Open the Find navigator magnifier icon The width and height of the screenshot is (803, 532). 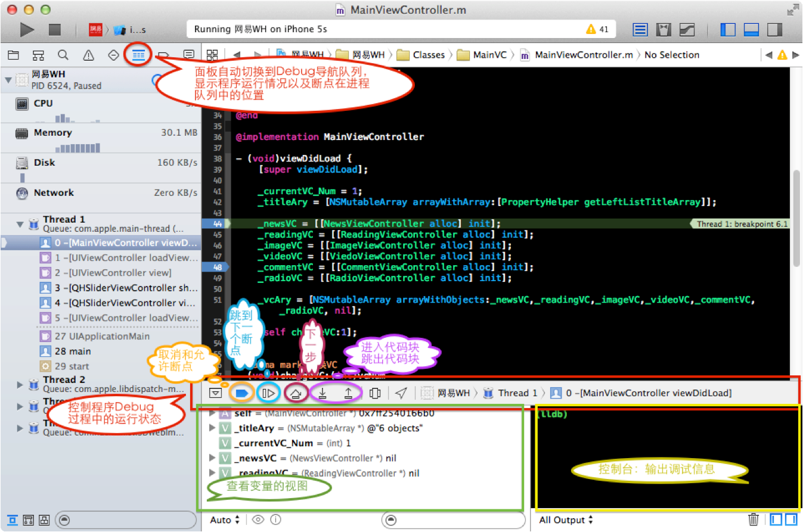[x=63, y=55]
